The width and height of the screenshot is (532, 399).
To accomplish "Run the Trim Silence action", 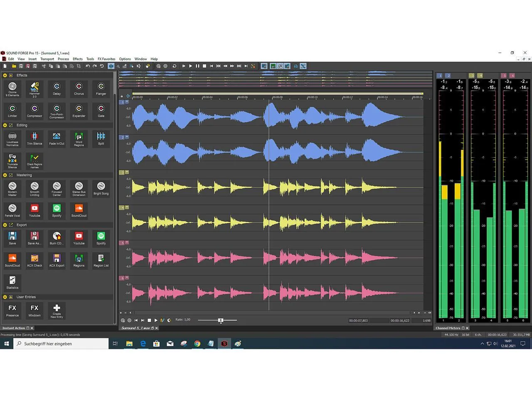I will [34, 138].
